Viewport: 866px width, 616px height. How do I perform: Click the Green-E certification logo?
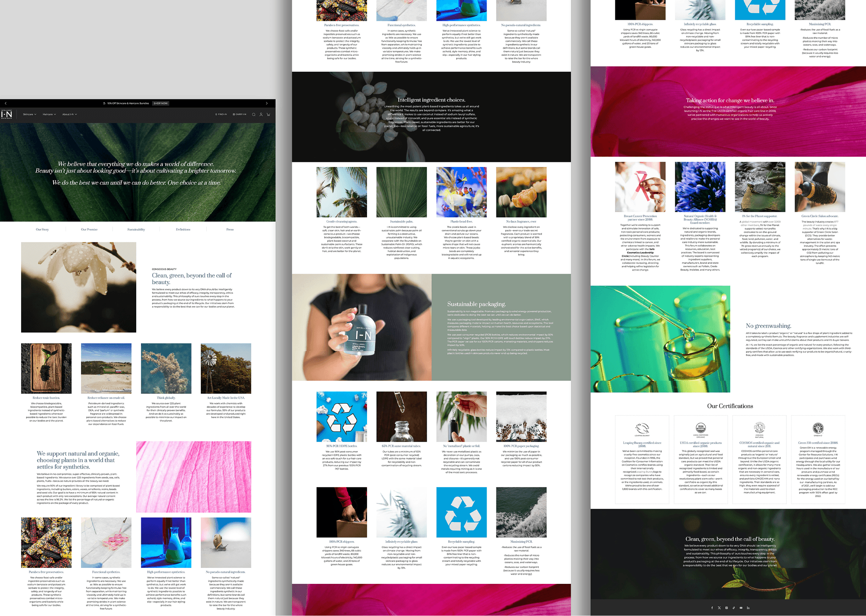tap(818, 429)
